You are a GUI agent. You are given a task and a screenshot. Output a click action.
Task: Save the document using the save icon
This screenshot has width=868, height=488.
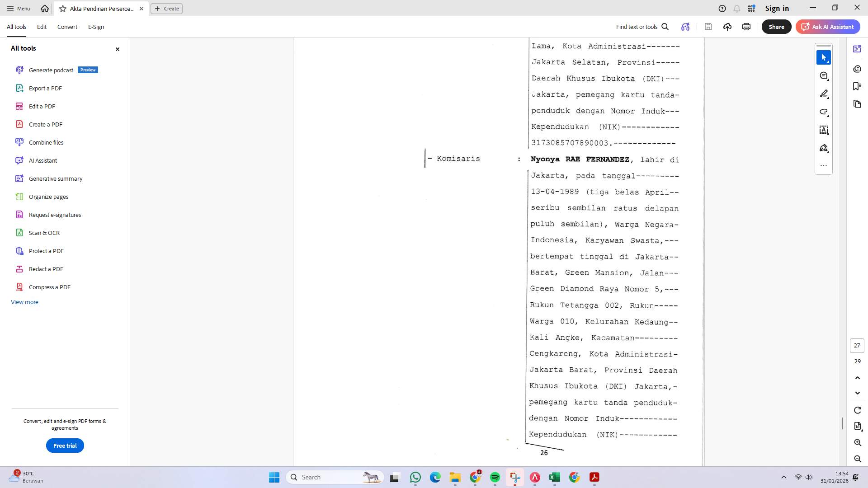pyautogui.click(x=708, y=27)
